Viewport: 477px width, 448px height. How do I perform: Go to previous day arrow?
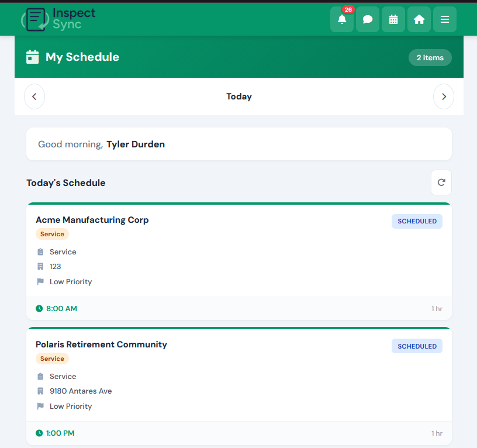click(34, 97)
